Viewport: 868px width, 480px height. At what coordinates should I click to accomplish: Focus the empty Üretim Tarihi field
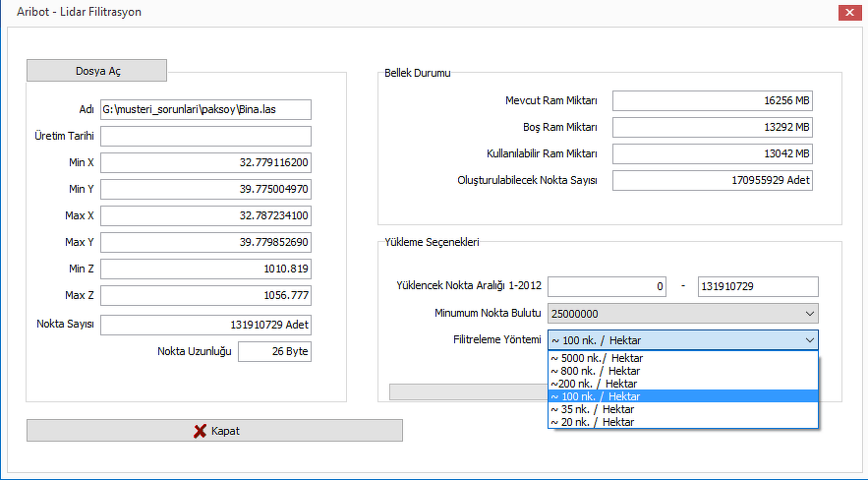[205, 136]
